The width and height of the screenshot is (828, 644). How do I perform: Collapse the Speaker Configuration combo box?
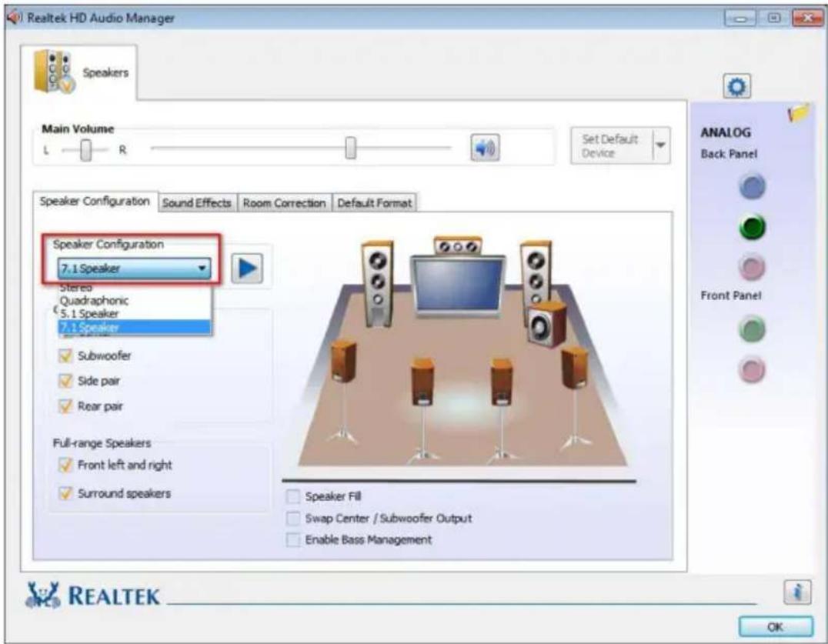click(134, 269)
